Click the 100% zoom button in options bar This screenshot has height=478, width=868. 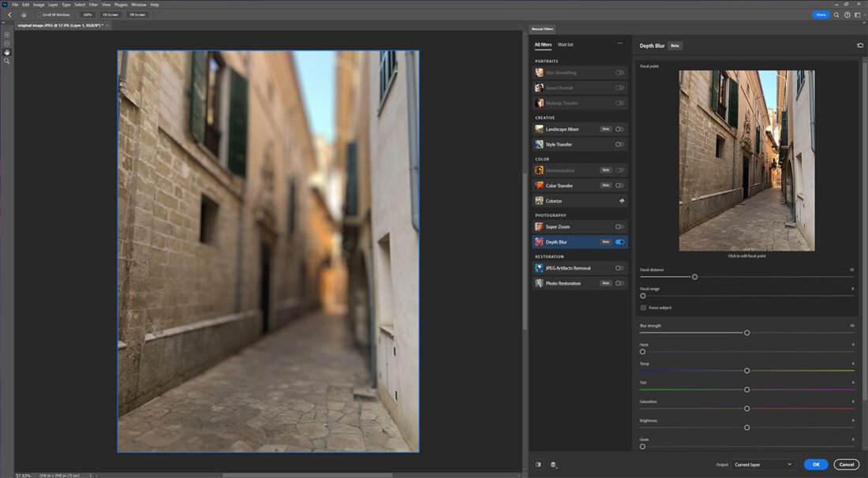[87, 14]
